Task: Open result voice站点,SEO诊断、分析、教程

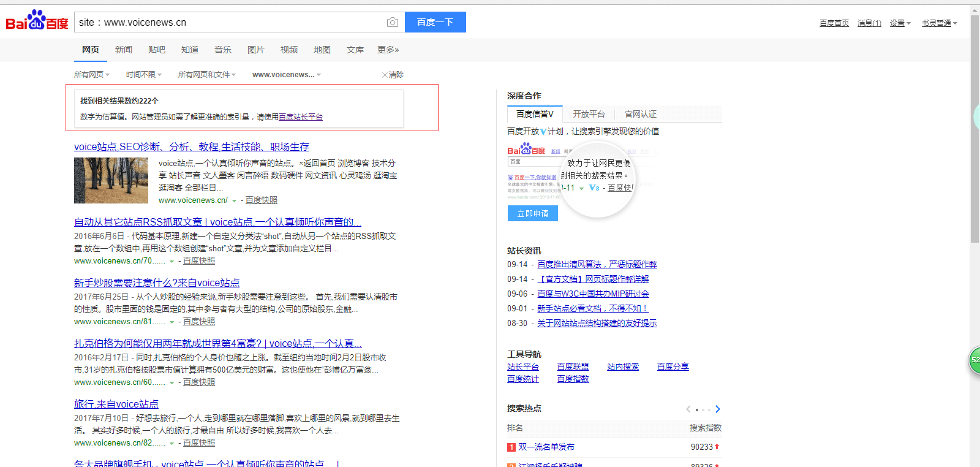Action: [x=192, y=147]
